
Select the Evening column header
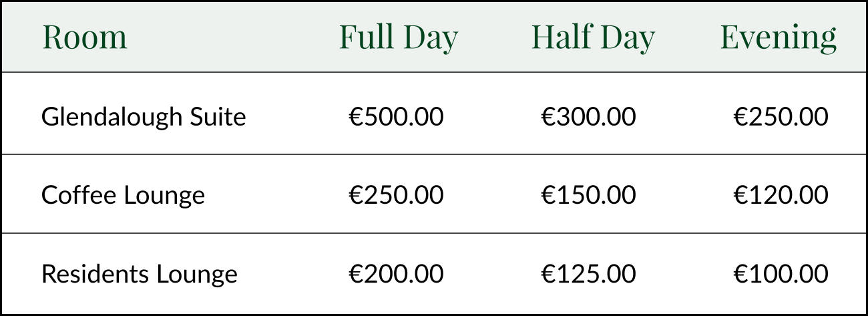tap(778, 39)
